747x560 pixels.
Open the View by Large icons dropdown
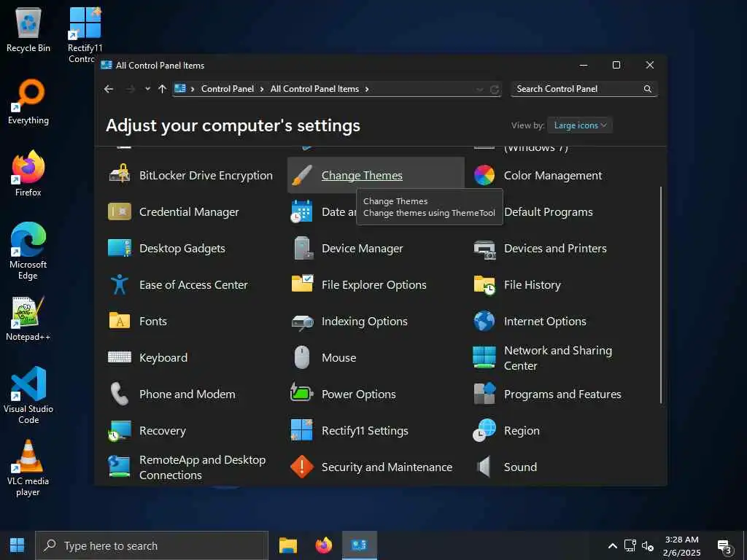point(580,125)
